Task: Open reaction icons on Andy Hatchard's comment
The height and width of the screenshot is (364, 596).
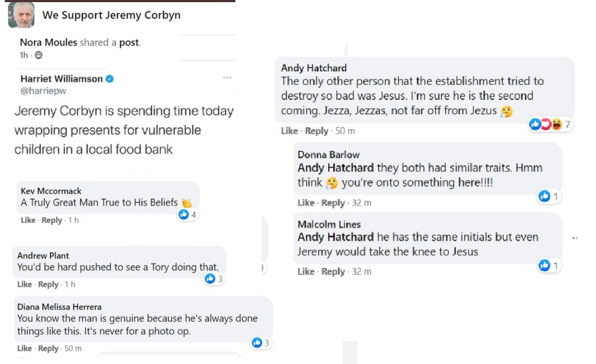Action: pyautogui.click(x=546, y=125)
